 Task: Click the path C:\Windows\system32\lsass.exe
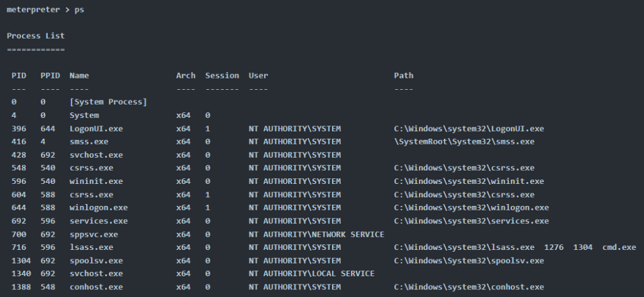(x=464, y=247)
